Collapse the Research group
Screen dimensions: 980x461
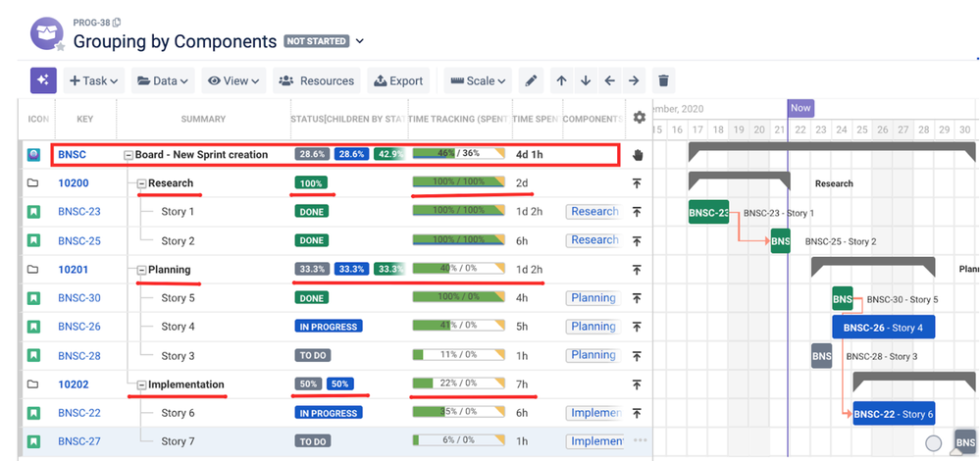pos(141,183)
